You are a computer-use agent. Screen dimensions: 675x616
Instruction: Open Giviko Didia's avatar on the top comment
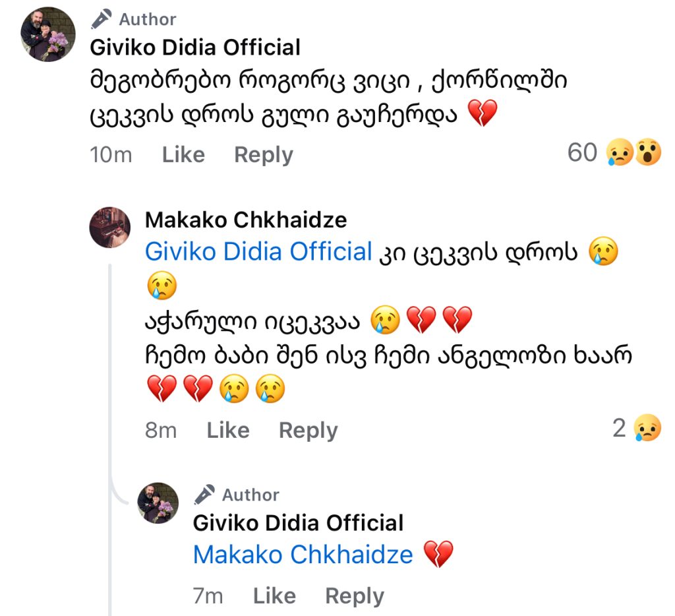coord(48,34)
